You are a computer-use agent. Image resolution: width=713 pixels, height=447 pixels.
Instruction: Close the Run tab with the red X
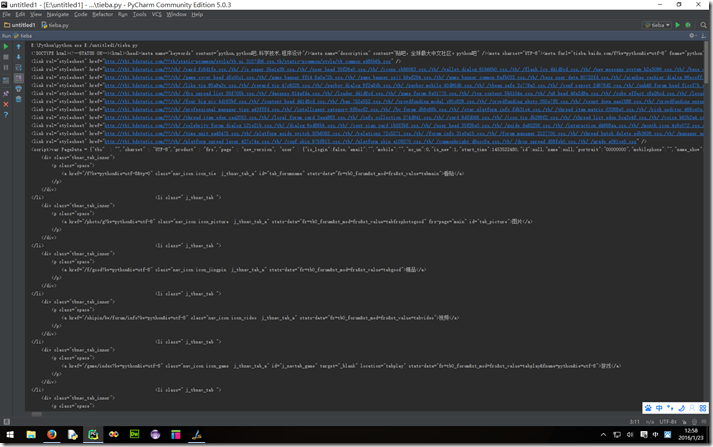point(6,104)
